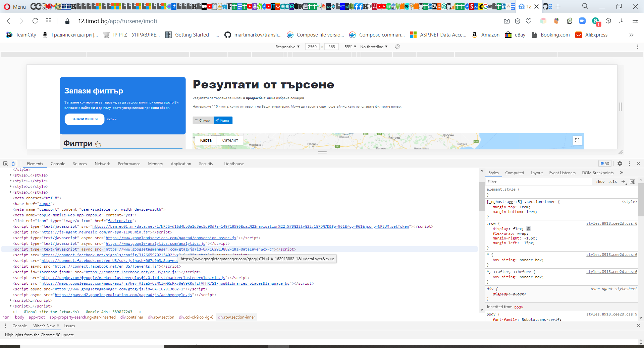Viewport: 644px width, 348px height.
Task: Click the rotate viewport icon in device toolbar
Action: coord(397,47)
